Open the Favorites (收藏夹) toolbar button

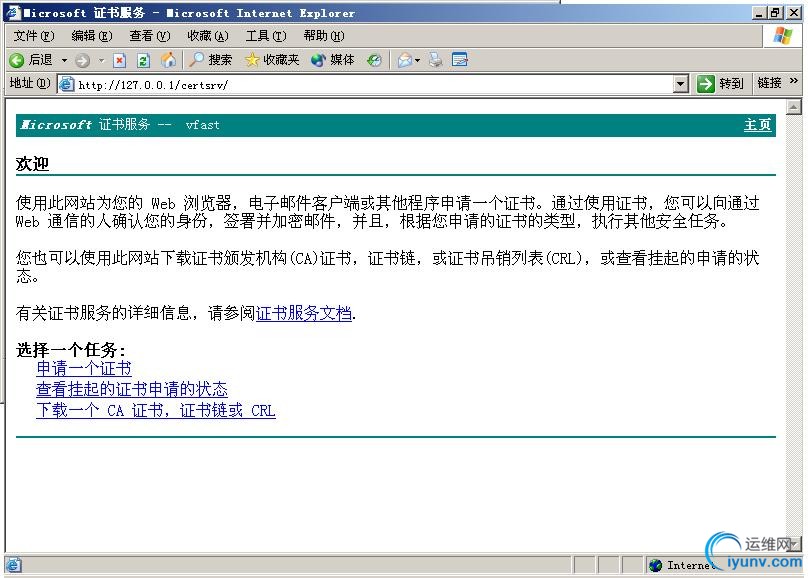(272, 60)
